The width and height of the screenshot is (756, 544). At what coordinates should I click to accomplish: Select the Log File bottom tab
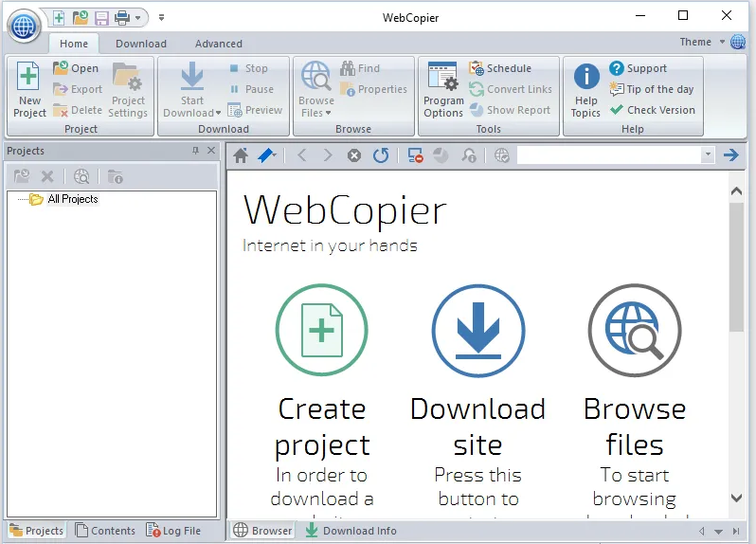173,531
